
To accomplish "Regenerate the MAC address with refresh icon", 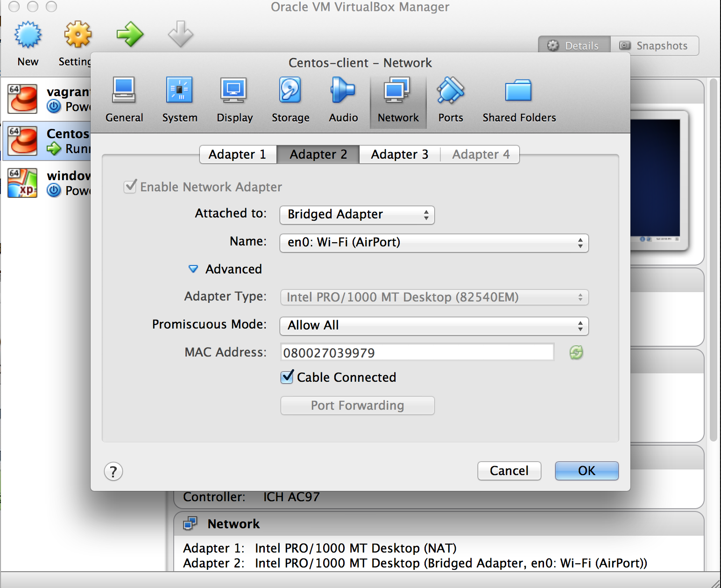I will point(576,352).
